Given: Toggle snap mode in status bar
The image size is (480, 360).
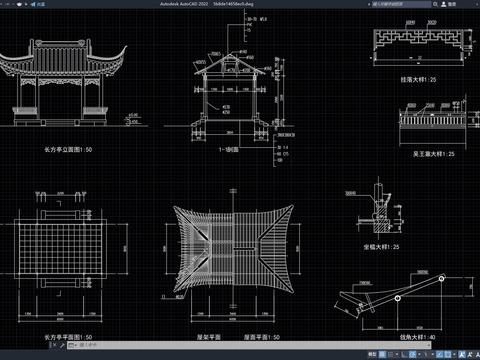Looking at the screenshot, I should pyautogui.click(x=391, y=354).
